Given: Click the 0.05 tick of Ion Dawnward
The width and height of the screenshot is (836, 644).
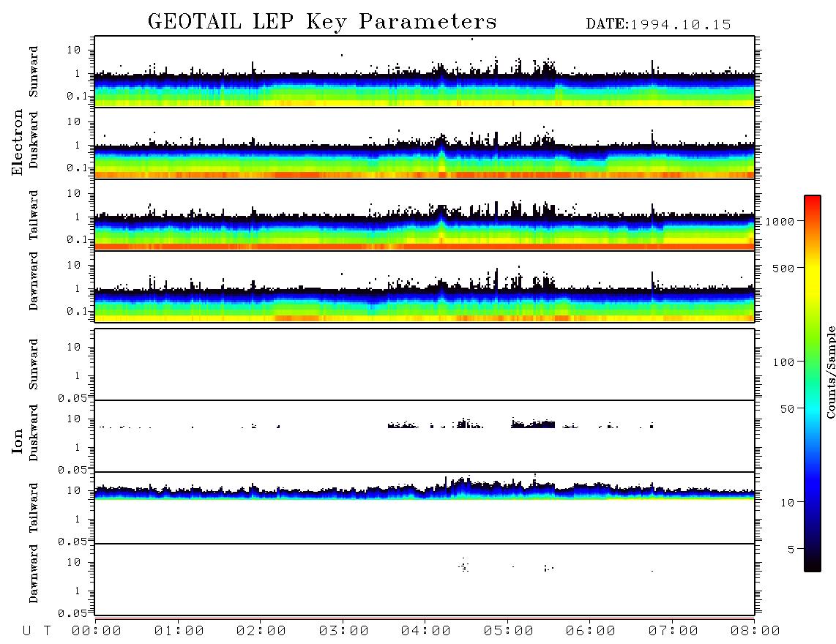Looking at the screenshot, I should [x=72, y=613].
